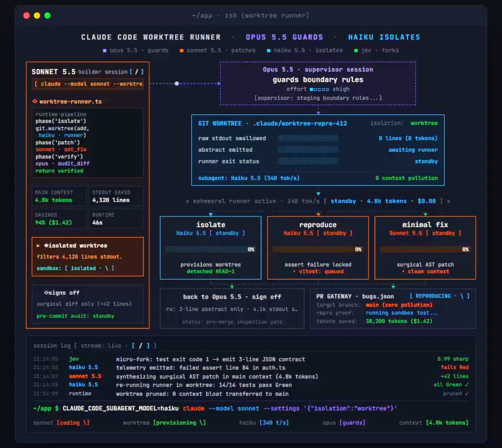This screenshot has width=502, height=448.
Task: Click the blue haiku 5.5 isolates legend square
Action: point(269,51)
